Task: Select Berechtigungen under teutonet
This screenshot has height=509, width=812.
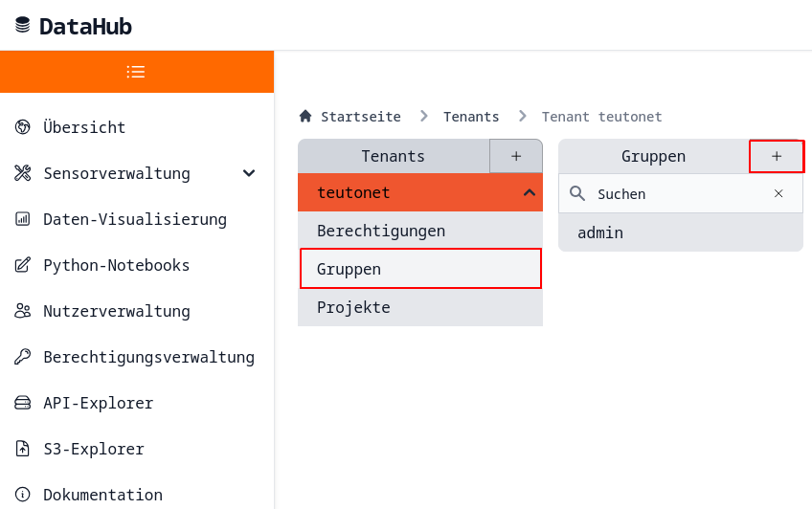Action: coord(381,231)
